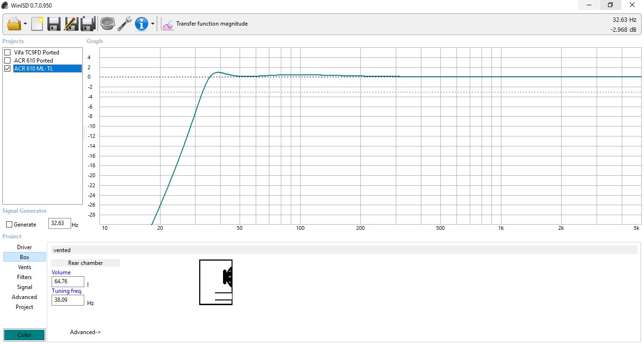Click the blue info icon
This screenshot has width=644, height=344.
142,23
